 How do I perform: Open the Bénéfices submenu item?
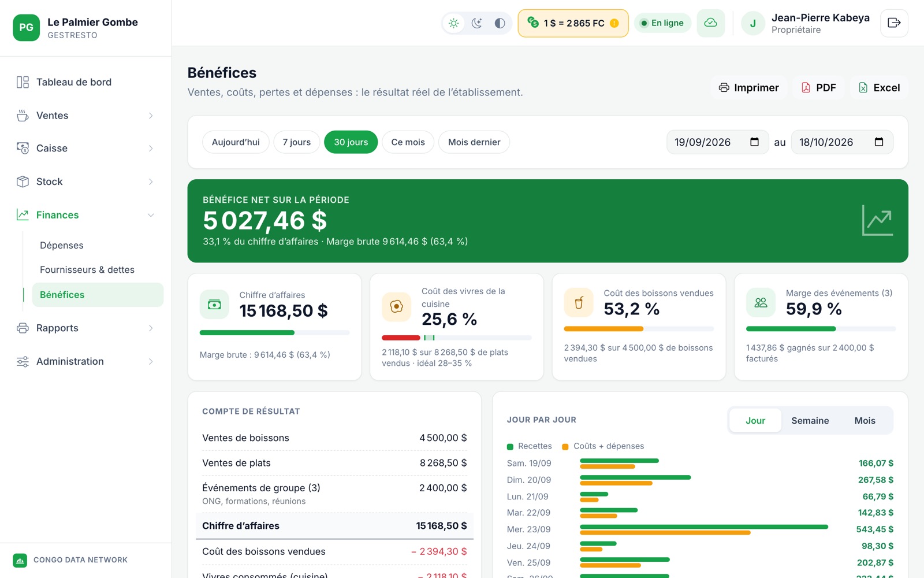98,295
